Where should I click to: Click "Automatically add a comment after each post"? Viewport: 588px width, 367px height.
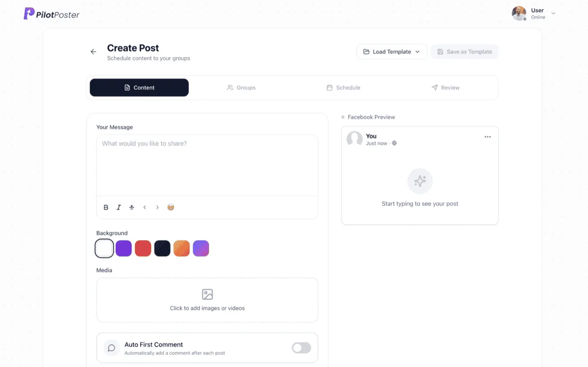point(175,353)
